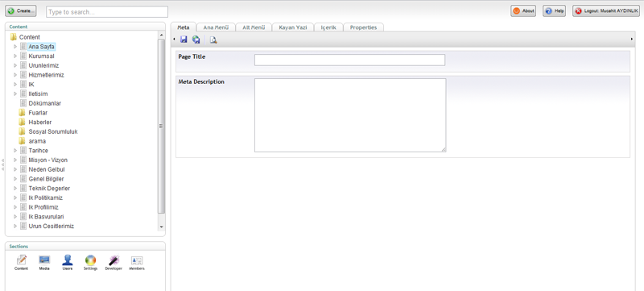Select the Kurumsal tree item label
Image resolution: width=644 pixels, height=291 pixels.
[x=42, y=56]
